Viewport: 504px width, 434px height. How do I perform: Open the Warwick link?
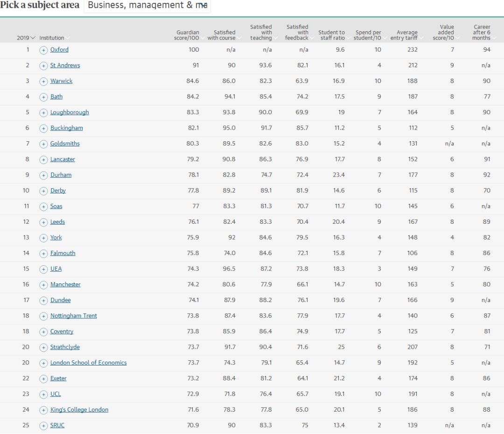pyautogui.click(x=62, y=81)
